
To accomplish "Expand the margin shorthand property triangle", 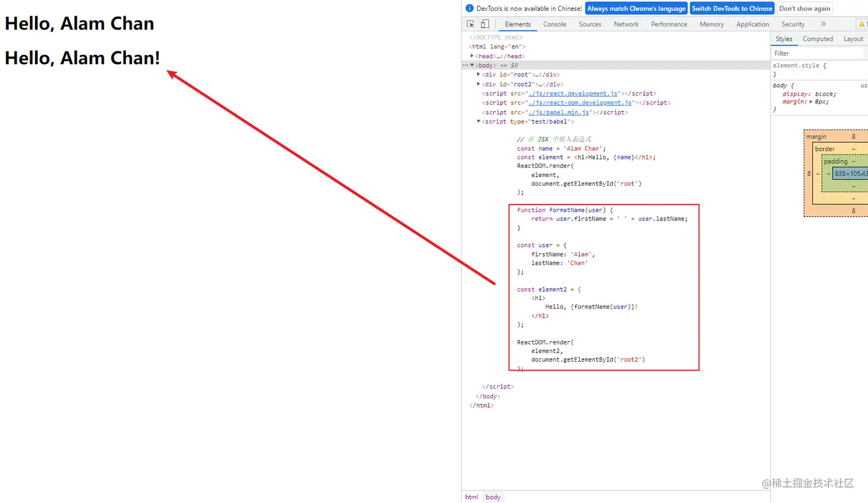I will [811, 102].
